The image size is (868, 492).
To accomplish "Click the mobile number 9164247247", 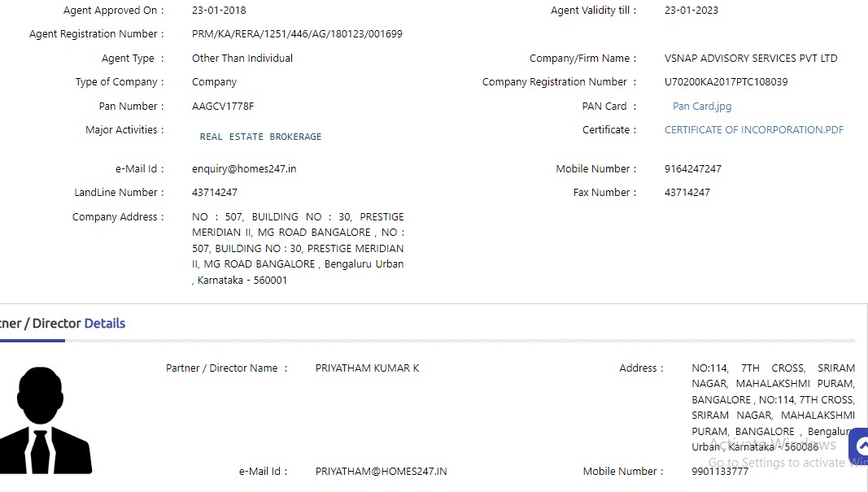I will 692,169.
